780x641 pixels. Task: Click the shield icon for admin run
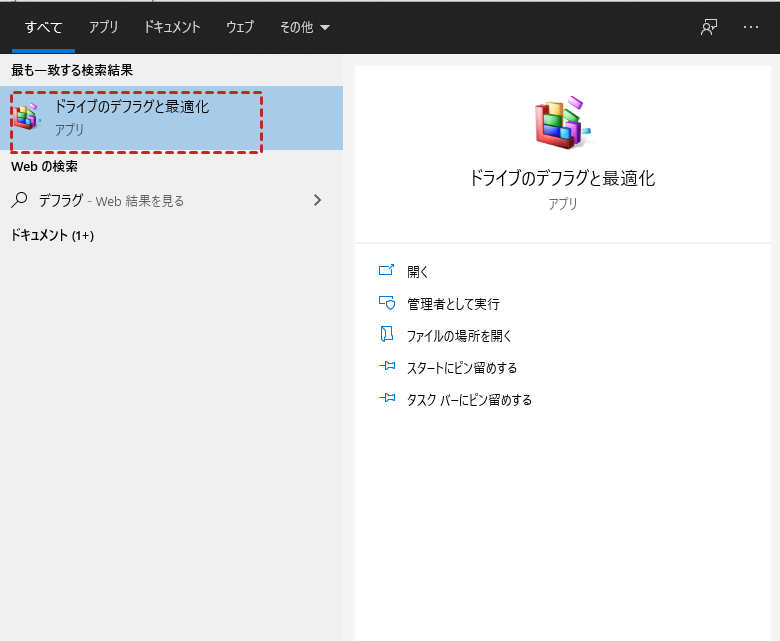387,302
